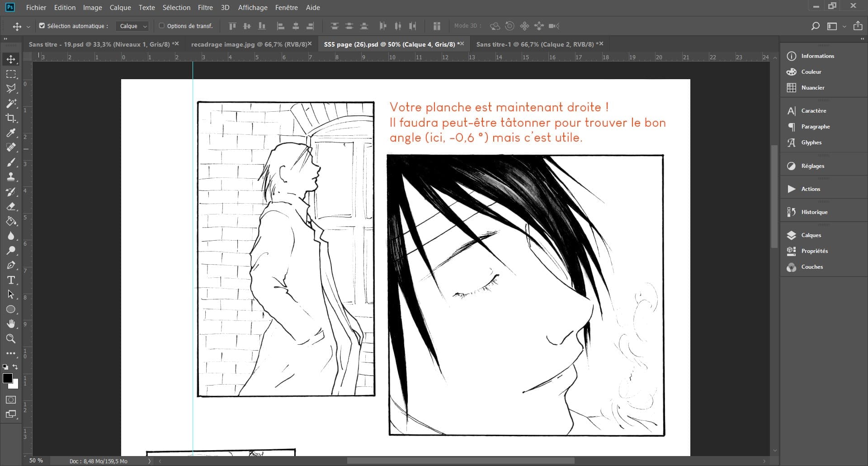
Task: Select the History Brush tool
Action: coord(11,192)
